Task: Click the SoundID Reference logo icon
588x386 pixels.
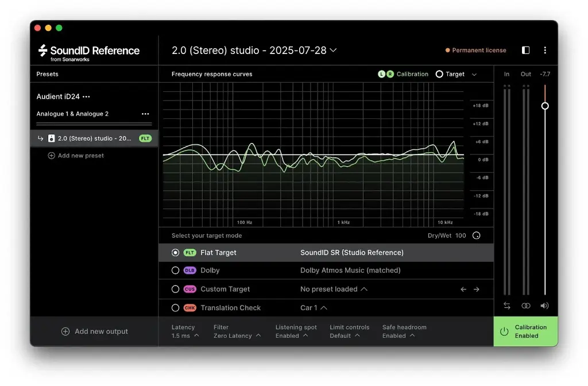Action: [x=42, y=51]
